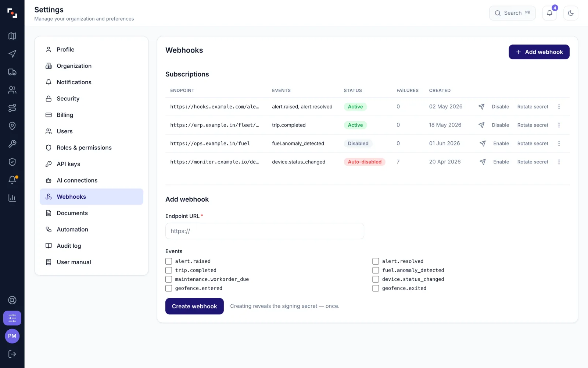The height and width of the screenshot is (368, 588).
Task: Open the Audit log section
Action: [92, 246]
